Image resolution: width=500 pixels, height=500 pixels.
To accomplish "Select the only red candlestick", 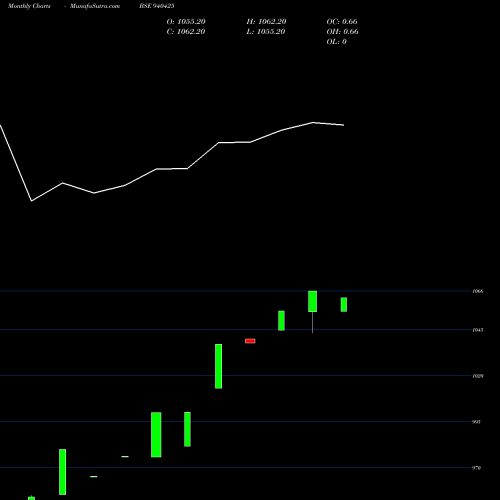I will pos(250,341).
